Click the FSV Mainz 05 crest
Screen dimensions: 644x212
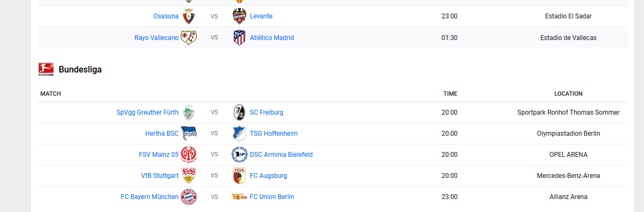[x=189, y=155]
